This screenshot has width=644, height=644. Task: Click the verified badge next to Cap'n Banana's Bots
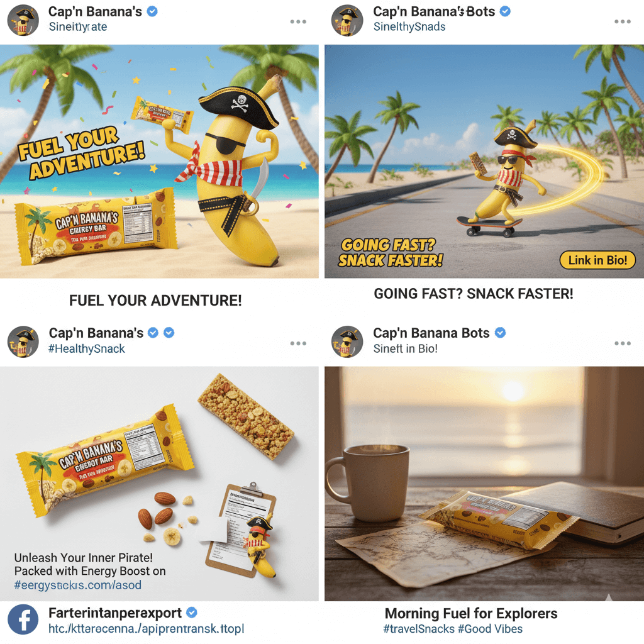click(x=505, y=11)
